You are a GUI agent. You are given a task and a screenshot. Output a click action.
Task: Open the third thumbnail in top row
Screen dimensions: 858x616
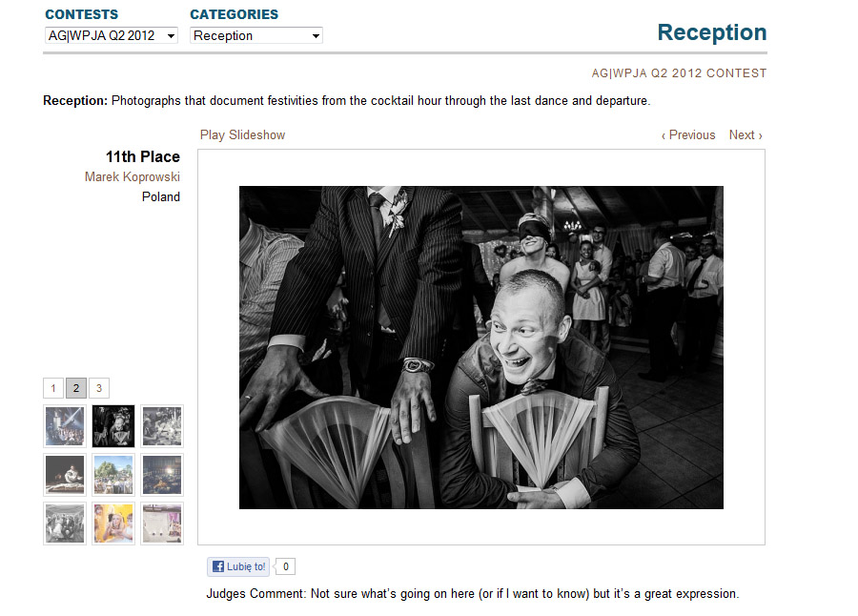(162, 426)
